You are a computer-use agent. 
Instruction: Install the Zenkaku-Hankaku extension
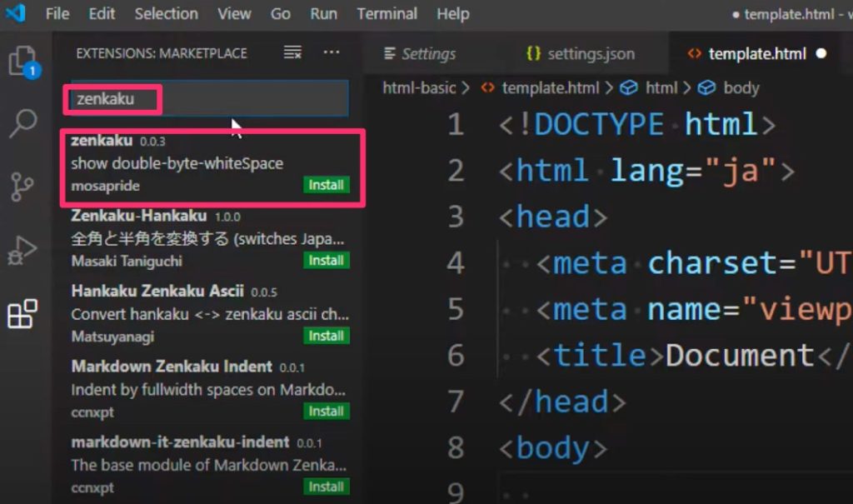[x=326, y=260]
